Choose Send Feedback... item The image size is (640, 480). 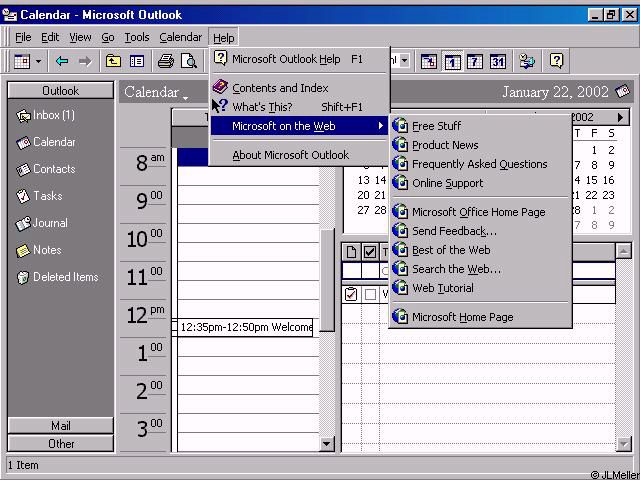point(480,231)
